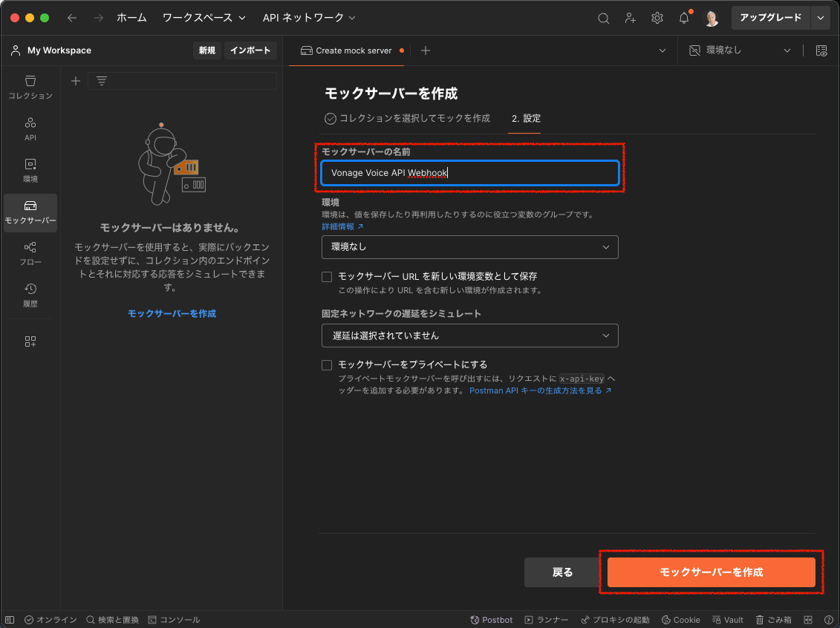Open the Cookie manager in the status bar
The image size is (840, 628).
[x=680, y=619]
